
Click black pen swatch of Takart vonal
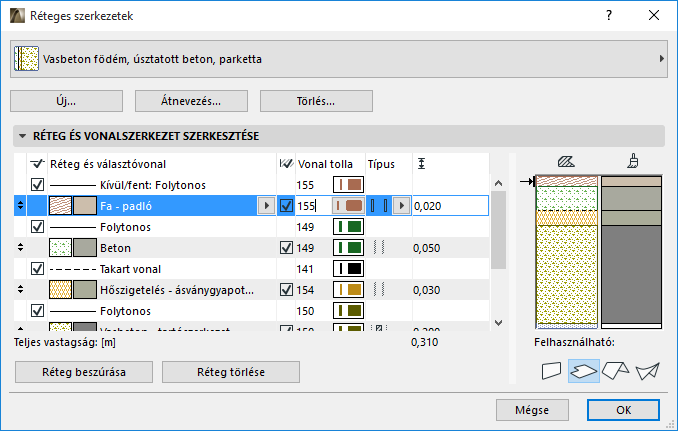348,268
